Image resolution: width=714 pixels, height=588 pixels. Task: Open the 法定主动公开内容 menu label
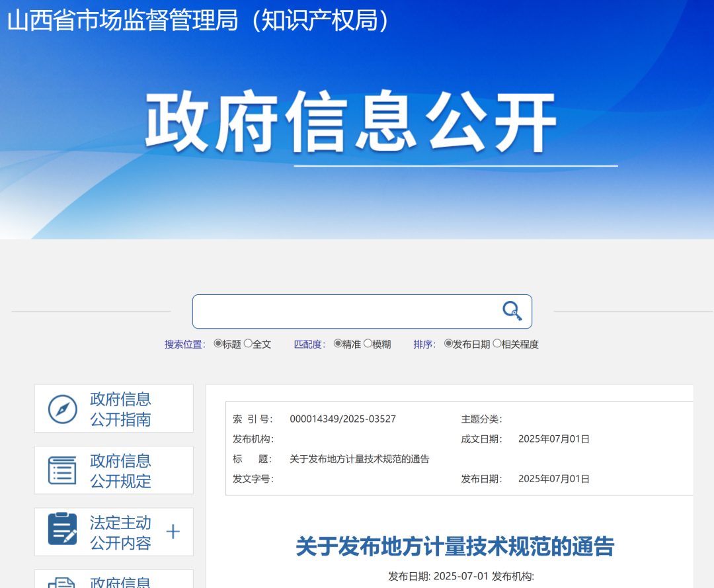[x=120, y=532]
